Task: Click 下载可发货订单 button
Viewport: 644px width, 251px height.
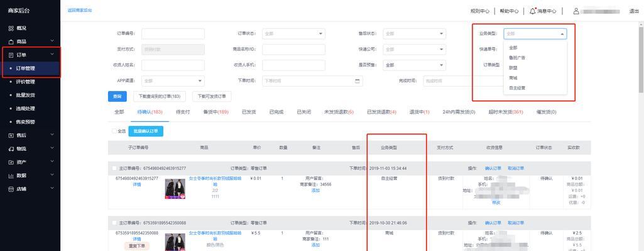Action: click(212, 97)
